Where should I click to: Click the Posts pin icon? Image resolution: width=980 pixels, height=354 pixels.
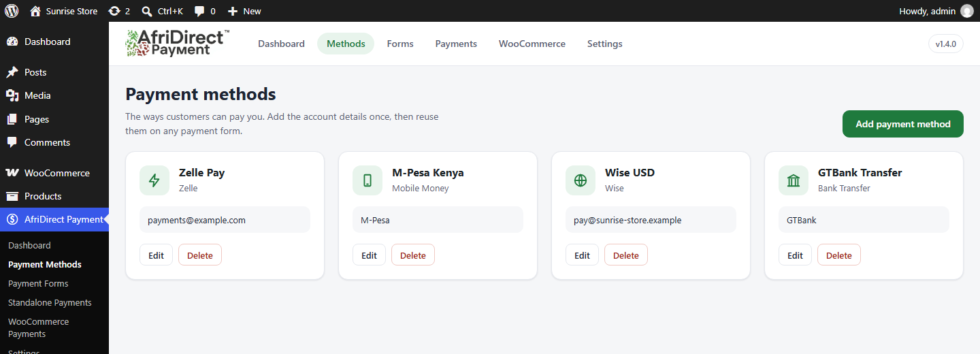(12, 72)
